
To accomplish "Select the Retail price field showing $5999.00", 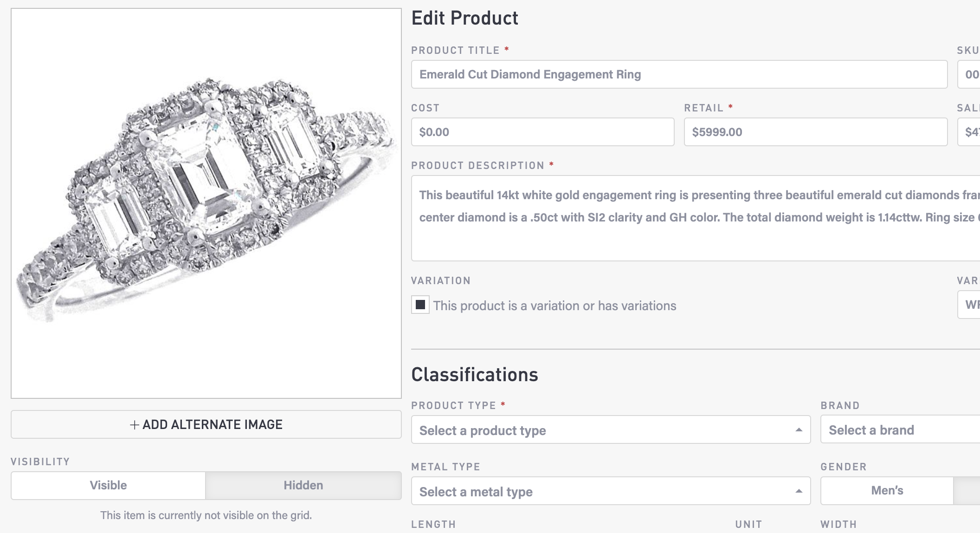I will (815, 132).
